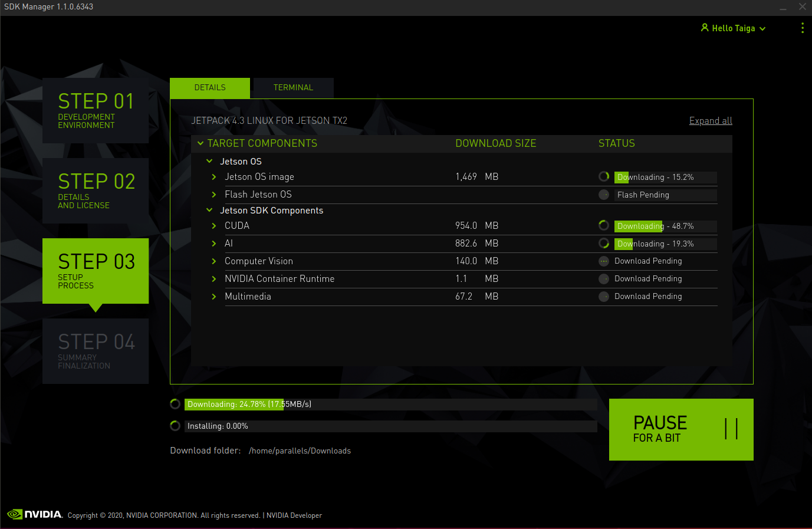Switch to the Details tab
This screenshot has width=812, height=529.
pyautogui.click(x=210, y=88)
